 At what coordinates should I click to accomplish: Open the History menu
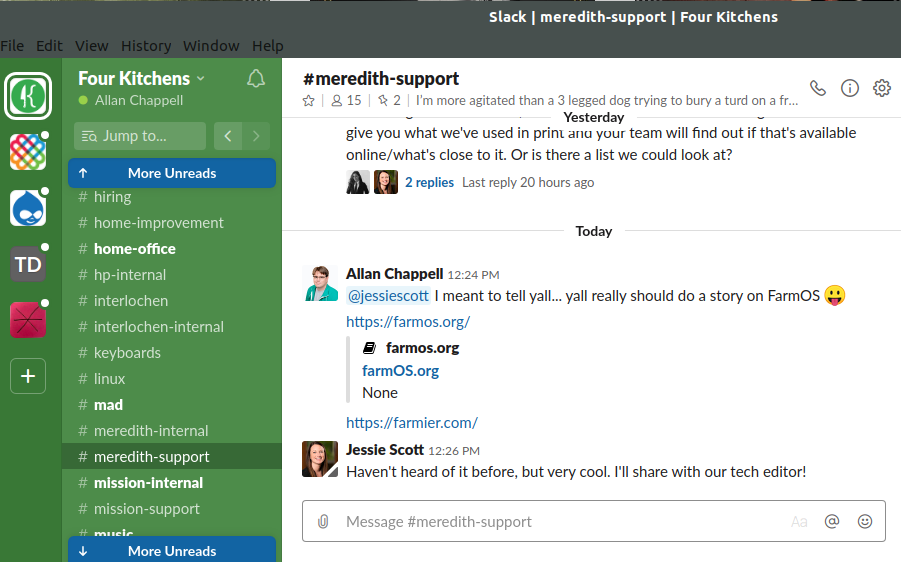(x=146, y=45)
